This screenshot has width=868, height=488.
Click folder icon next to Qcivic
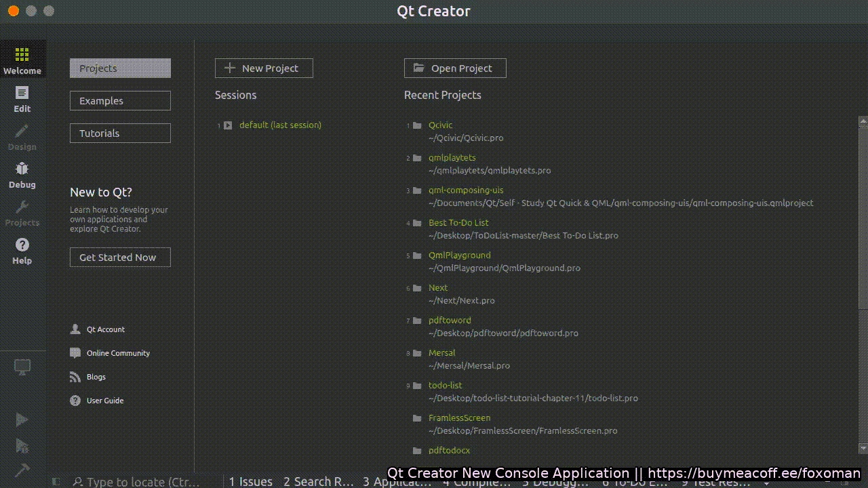(418, 125)
